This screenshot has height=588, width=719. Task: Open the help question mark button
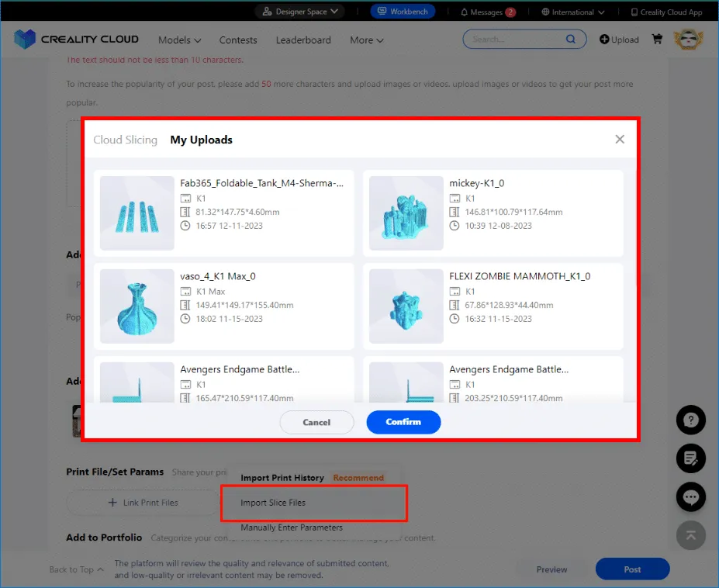[691, 420]
